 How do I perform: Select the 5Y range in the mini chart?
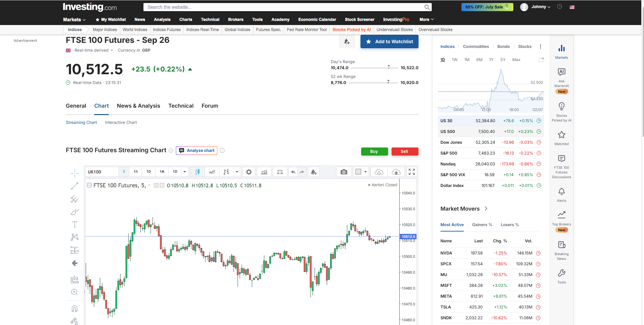[503, 60]
